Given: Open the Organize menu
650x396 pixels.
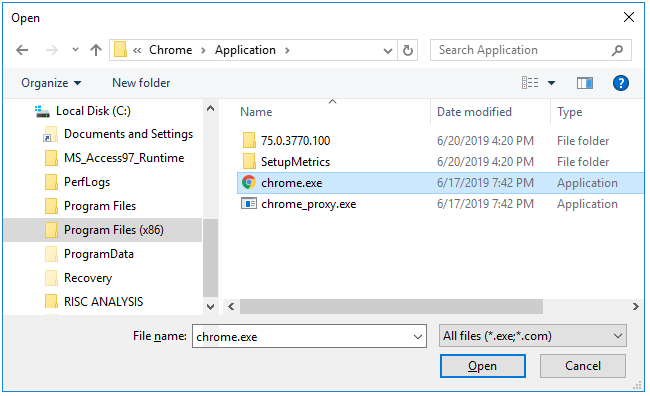Looking at the screenshot, I should pos(51,83).
